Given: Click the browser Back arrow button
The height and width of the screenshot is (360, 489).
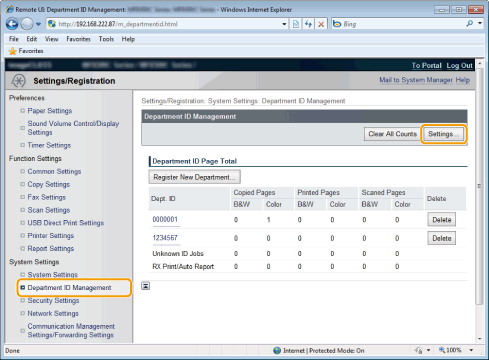Looking at the screenshot, I should pos(12,24).
